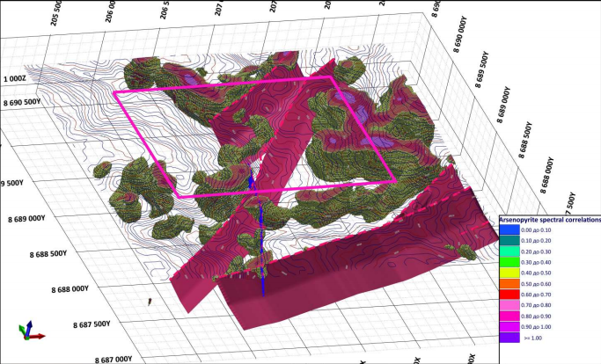The width and height of the screenshot is (601, 364).
Task: Click the pink 0.70 to 0.80 legend swatch
Action: [509, 305]
